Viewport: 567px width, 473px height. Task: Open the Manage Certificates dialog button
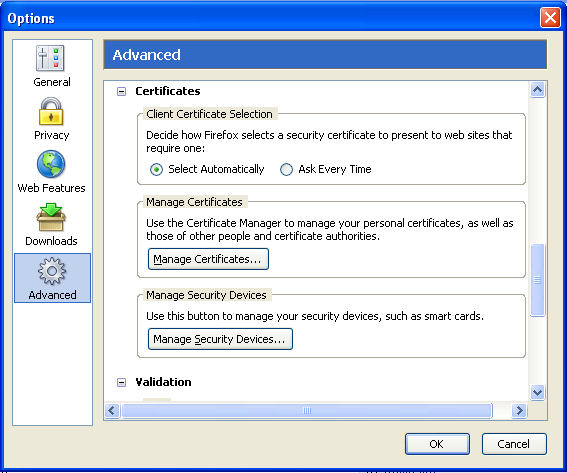click(208, 259)
